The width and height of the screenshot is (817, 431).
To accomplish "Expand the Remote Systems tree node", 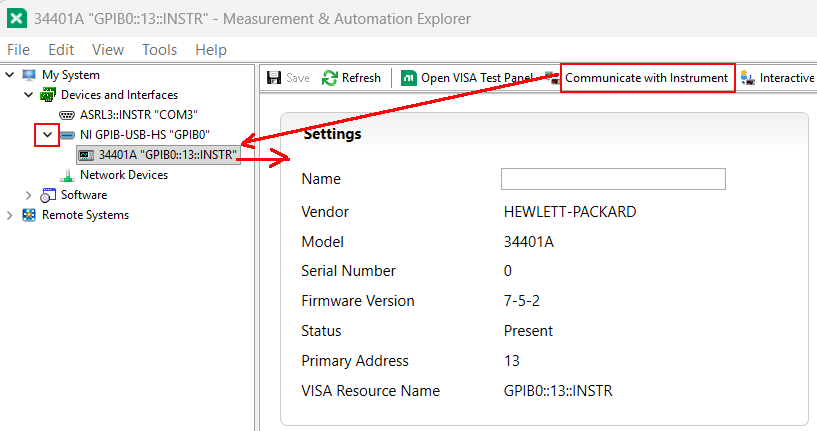I will pos(9,215).
